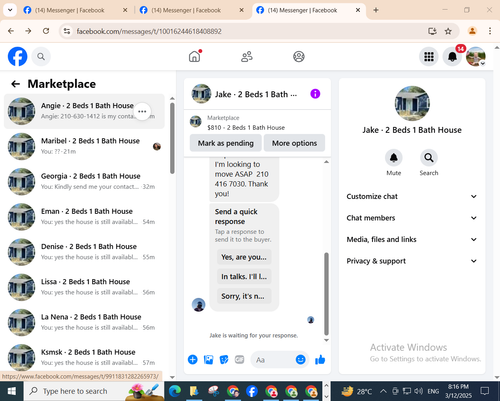Viewport: 500px width, 401px height.
Task: Close the second Messenger browser tab
Action: point(242,10)
